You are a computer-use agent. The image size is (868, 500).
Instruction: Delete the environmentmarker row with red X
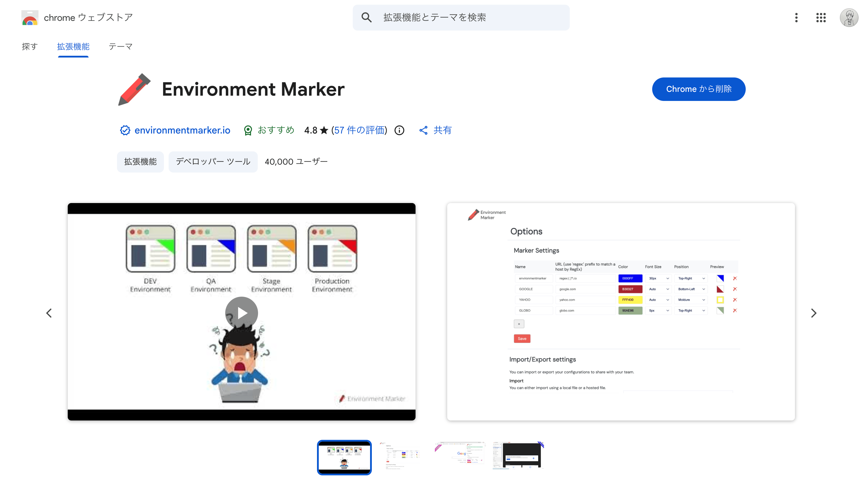pyautogui.click(x=735, y=278)
